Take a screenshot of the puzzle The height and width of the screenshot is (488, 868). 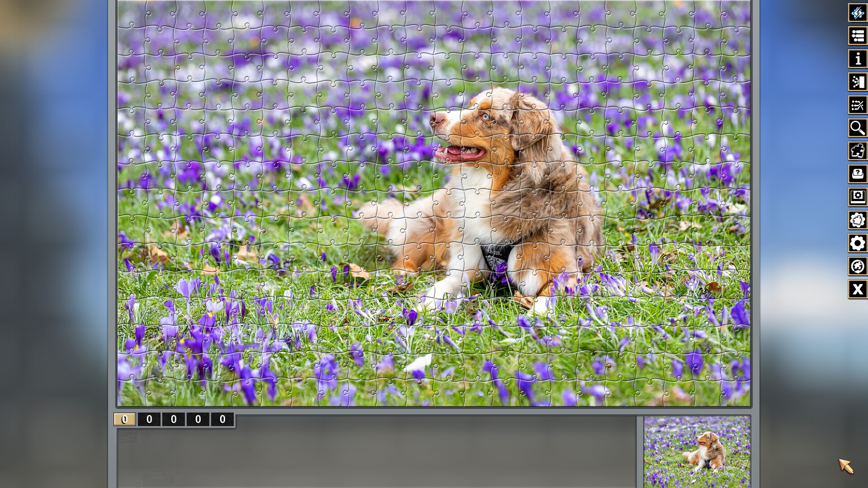pyautogui.click(x=857, y=197)
